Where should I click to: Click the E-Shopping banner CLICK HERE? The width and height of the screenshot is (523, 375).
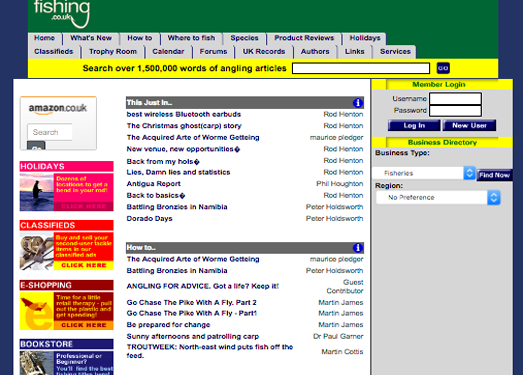click(x=84, y=325)
